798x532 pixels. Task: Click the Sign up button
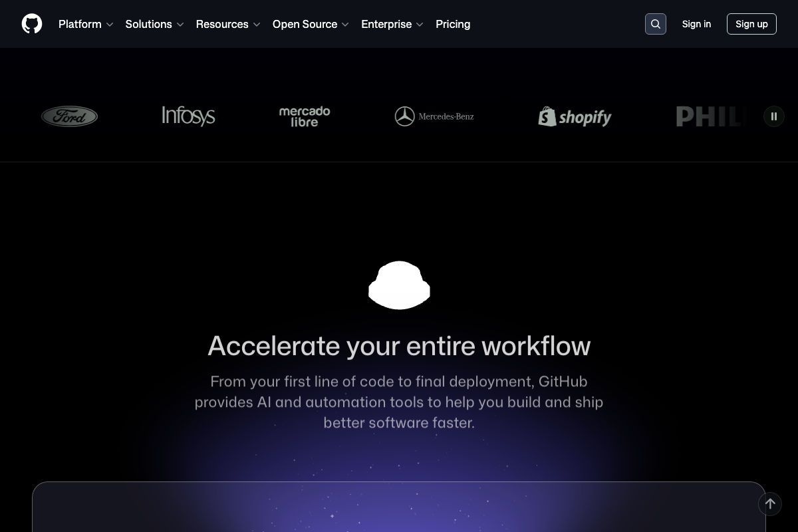click(x=751, y=24)
